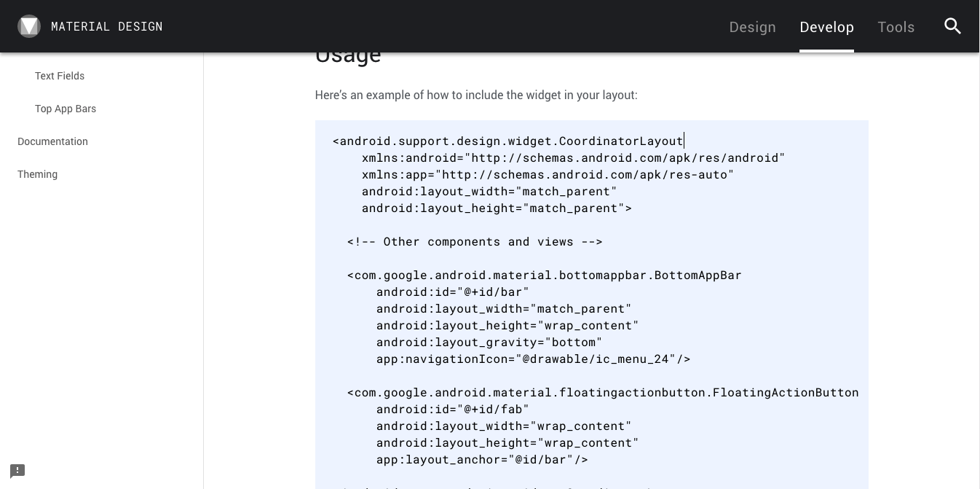980x489 pixels.
Task: Click the app:navigationIcon attribute line
Action: click(x=533, y=359)
